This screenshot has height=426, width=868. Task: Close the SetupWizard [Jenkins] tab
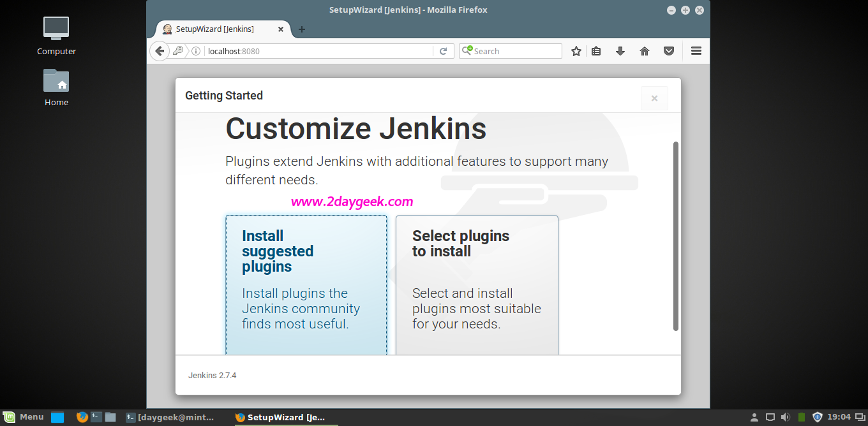pyautogui.click(x=280, y=29)
